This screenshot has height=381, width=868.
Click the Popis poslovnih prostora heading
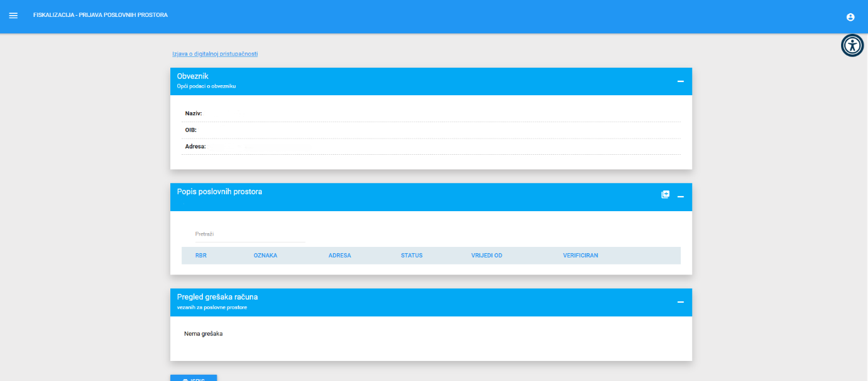(x=219, y=192)
